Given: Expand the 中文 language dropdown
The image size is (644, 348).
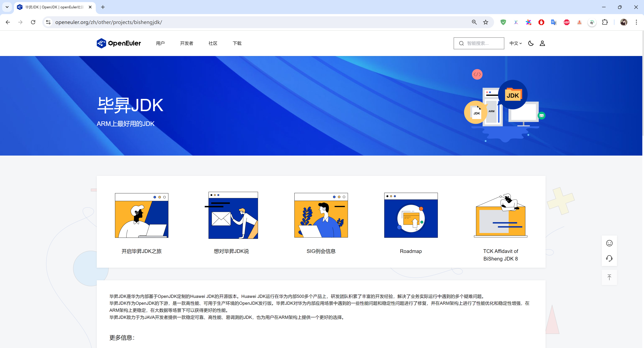Looking at the screenshot, I should (x=516, y=43).
